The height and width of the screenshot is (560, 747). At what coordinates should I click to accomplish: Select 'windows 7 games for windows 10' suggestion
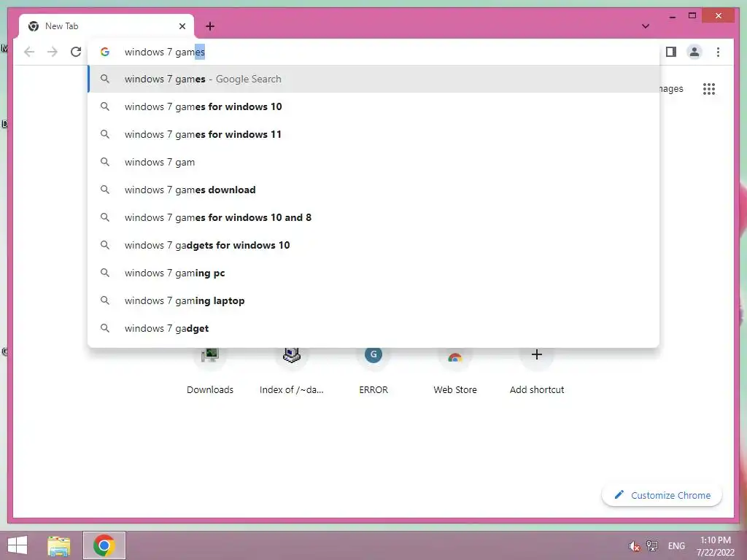click(x=373, y=106)
